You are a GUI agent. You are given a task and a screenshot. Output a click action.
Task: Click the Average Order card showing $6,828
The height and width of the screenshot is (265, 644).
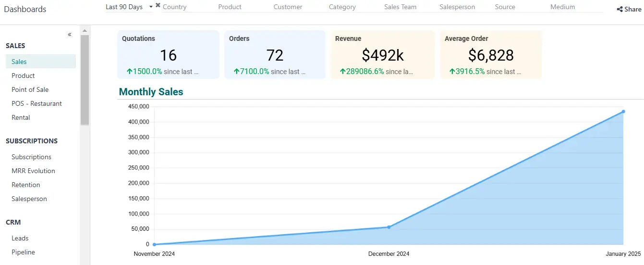pos(491,55)
